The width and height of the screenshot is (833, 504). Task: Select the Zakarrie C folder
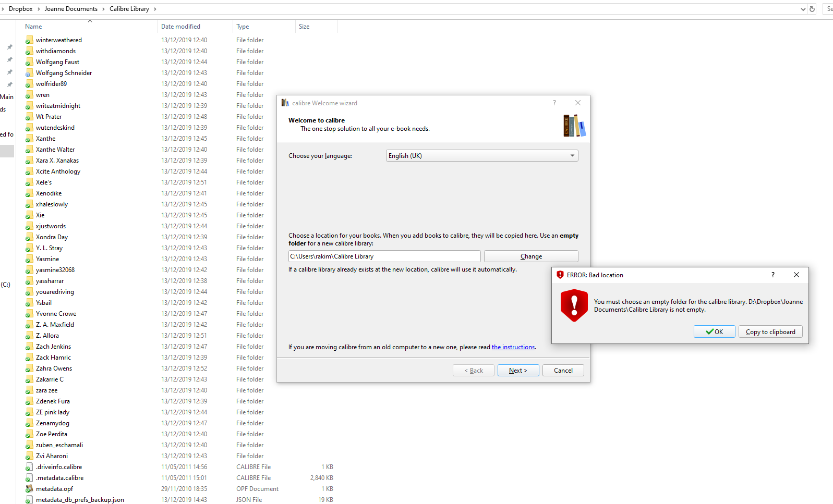pos(50,379)
